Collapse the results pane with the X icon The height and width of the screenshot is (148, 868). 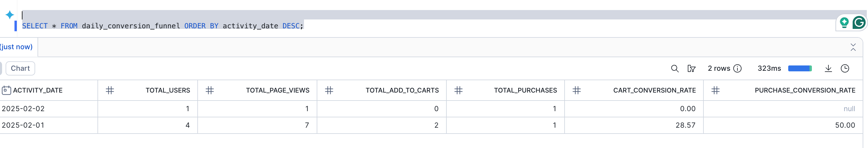853,47
